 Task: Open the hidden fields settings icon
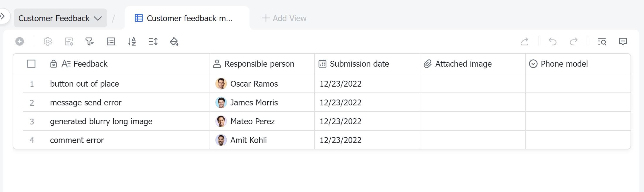(x=69, y=41)
